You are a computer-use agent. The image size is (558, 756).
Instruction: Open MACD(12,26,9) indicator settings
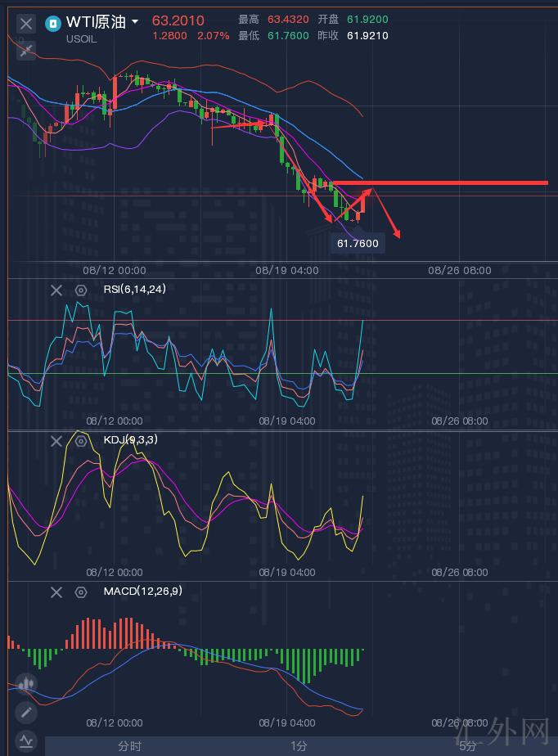click(81, 592)
